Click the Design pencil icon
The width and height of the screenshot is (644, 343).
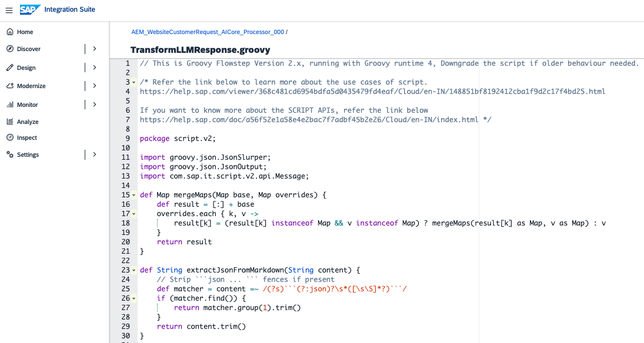tap(10, 68)
